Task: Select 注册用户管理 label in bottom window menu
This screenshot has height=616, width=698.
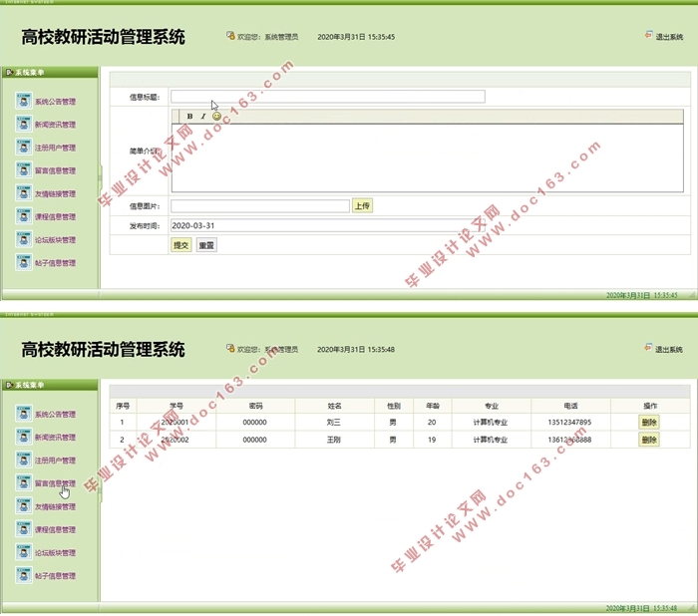Action: 55,461
